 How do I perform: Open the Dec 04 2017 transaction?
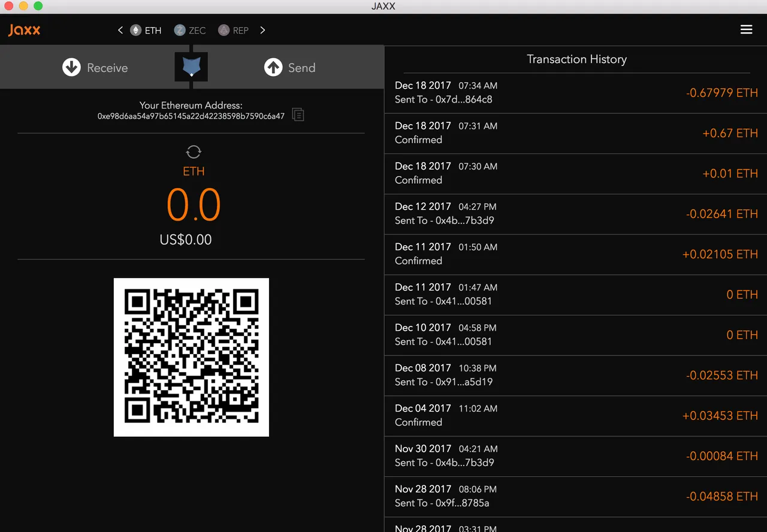click(x=576, y=415)
